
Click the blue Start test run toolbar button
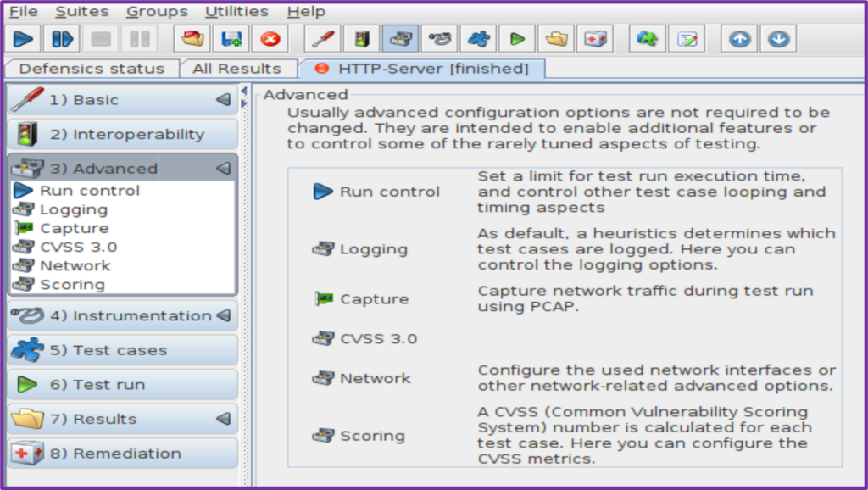point(23,39)
